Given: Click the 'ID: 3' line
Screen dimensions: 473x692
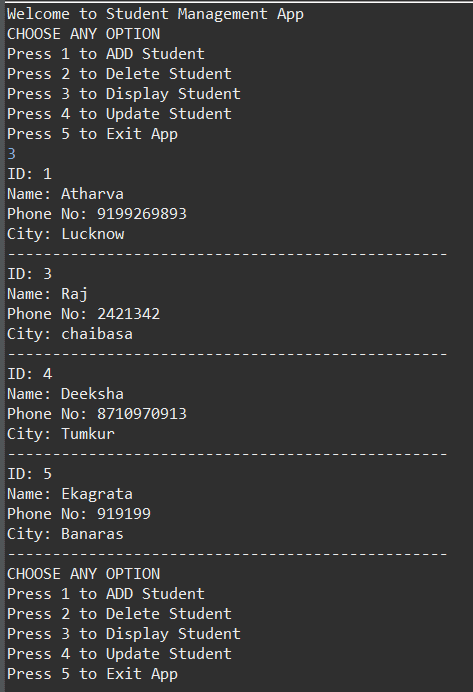Looking at the screenshot, I should click(x=30, y=274).
